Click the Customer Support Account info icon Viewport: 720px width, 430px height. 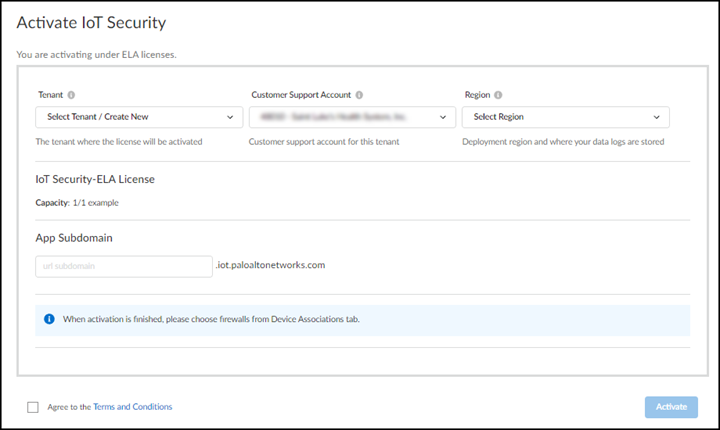pyautogui.click(x=359, y=95)
